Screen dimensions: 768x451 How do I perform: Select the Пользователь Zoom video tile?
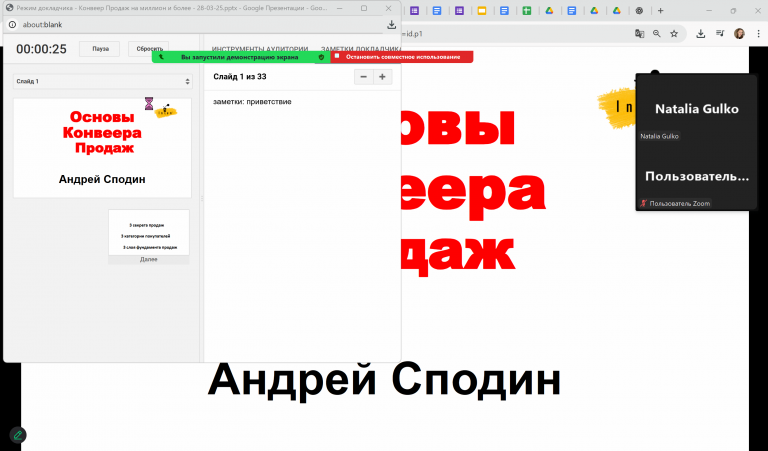coord(696,176)
